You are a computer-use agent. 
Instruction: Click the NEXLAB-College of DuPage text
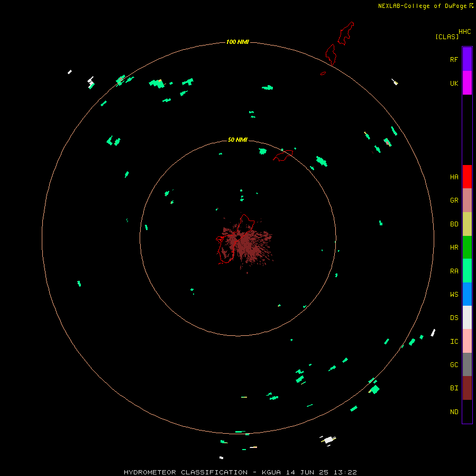point(422,6)
